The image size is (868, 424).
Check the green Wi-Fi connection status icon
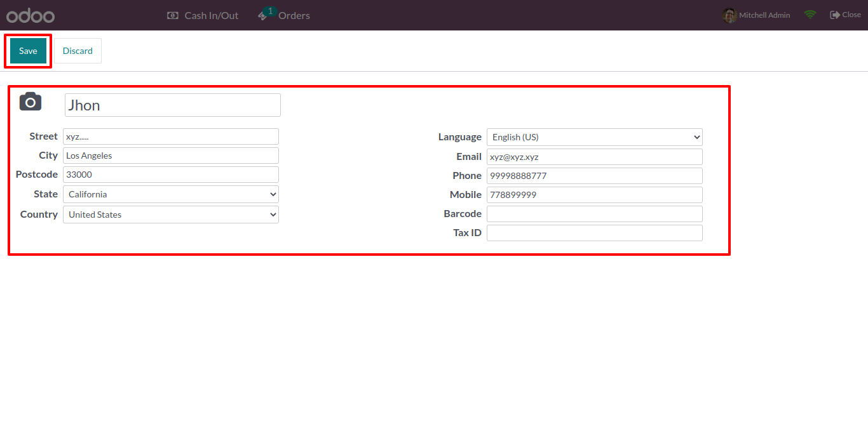(810, 15)
